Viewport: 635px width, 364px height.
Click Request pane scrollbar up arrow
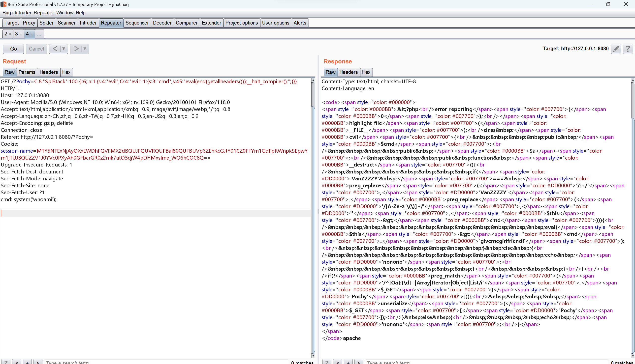coord(313,80)
